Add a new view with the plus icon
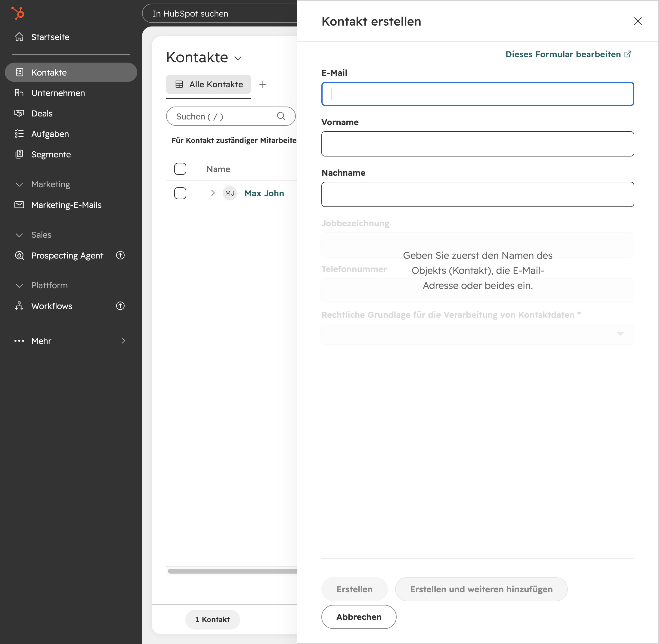 [263, 85]
